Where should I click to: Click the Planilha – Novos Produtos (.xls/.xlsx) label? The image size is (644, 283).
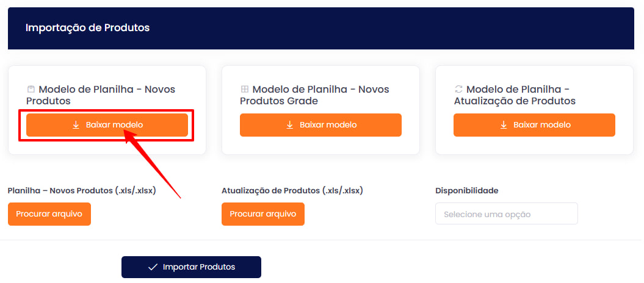tap(82, 191)
